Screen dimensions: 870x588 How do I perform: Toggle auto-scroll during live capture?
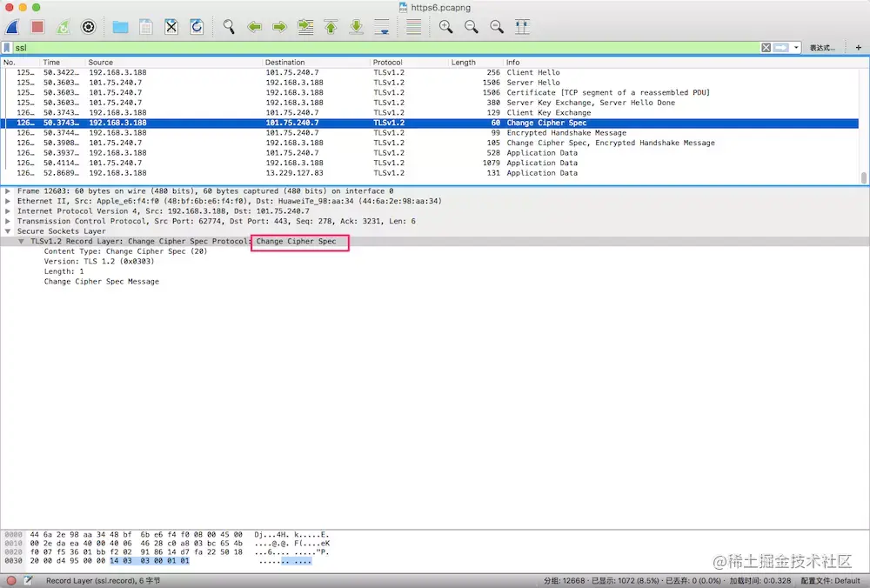pyautogui.click(x=382, y=27)
